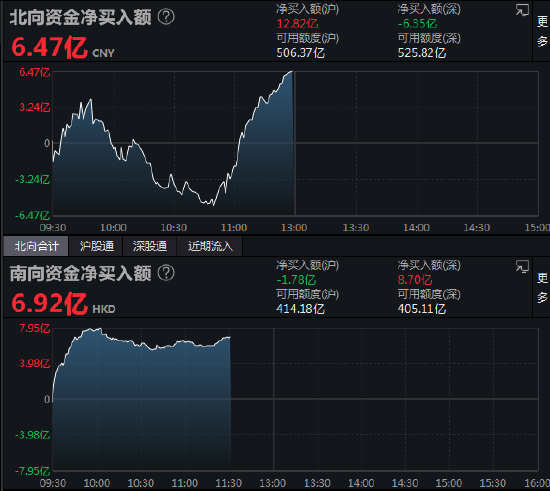Click the CNY currency label
This screenshot has width=550, height=491.
tap(103, 53)
